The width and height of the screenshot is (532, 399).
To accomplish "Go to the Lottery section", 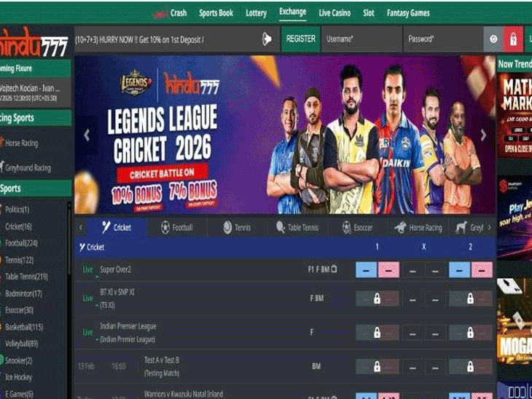I will click(256, 13).
